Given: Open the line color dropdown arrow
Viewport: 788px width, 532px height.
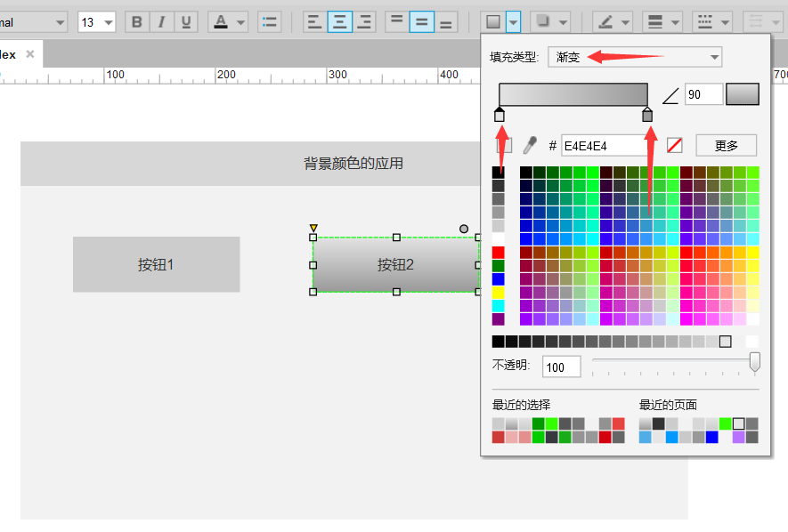Looking at the screenshot, I should pos(625,22).
